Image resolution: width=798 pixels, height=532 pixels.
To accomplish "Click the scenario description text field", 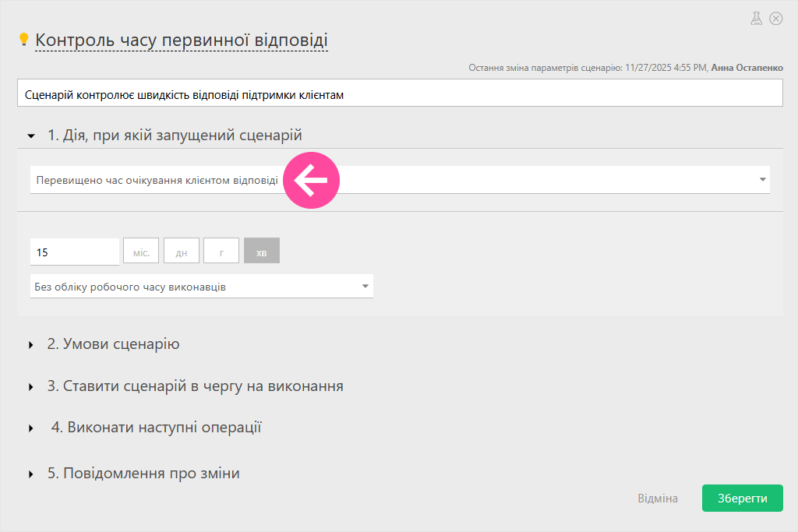I will pos(399,94).
